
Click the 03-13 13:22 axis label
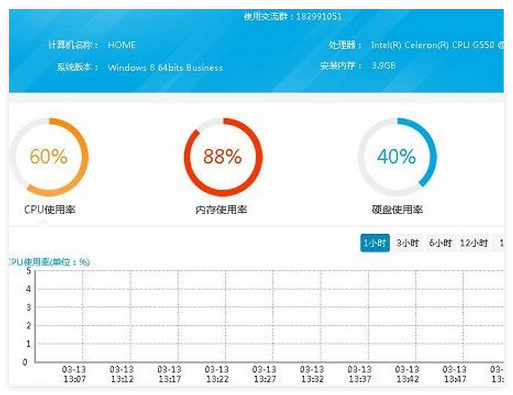tap(217, 374)
